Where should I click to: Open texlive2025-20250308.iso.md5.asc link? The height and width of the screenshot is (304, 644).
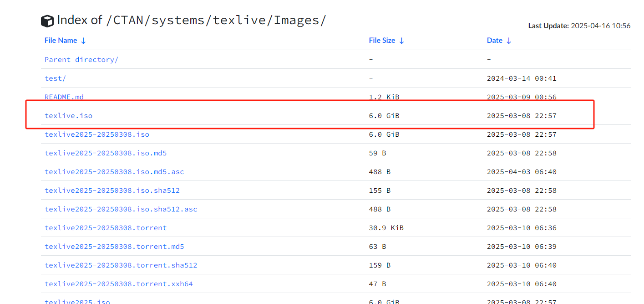point(114,172)
